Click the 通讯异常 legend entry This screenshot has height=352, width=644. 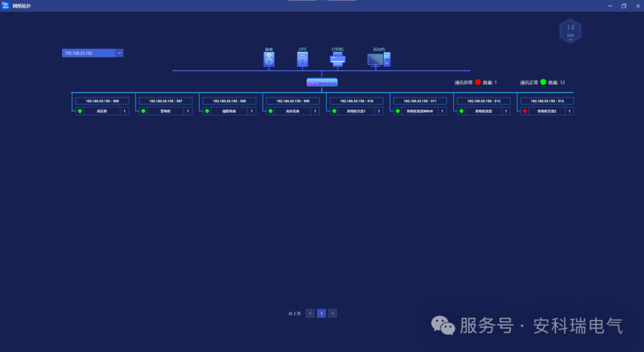click(x=464, y=82)
